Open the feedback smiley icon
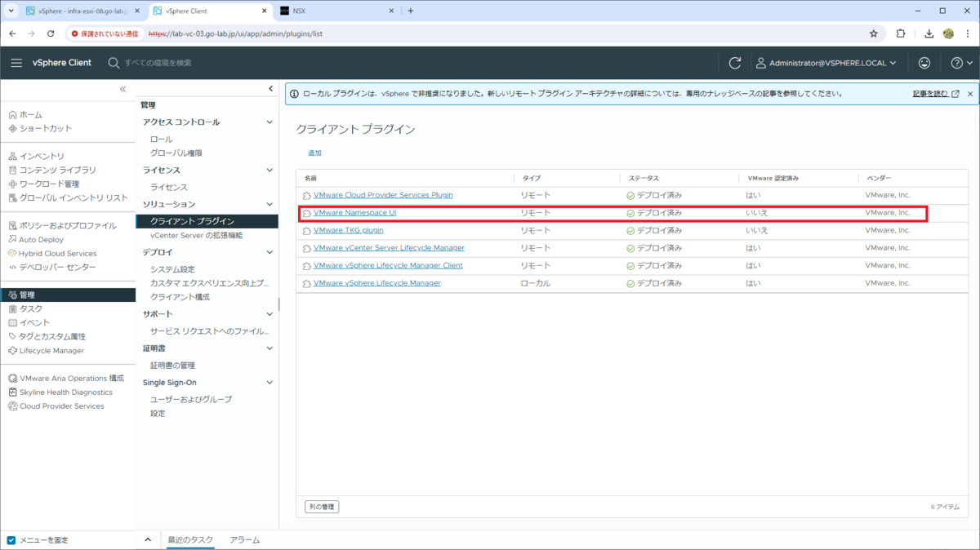This screenshot has height=550, width=980. pos(924,63)
